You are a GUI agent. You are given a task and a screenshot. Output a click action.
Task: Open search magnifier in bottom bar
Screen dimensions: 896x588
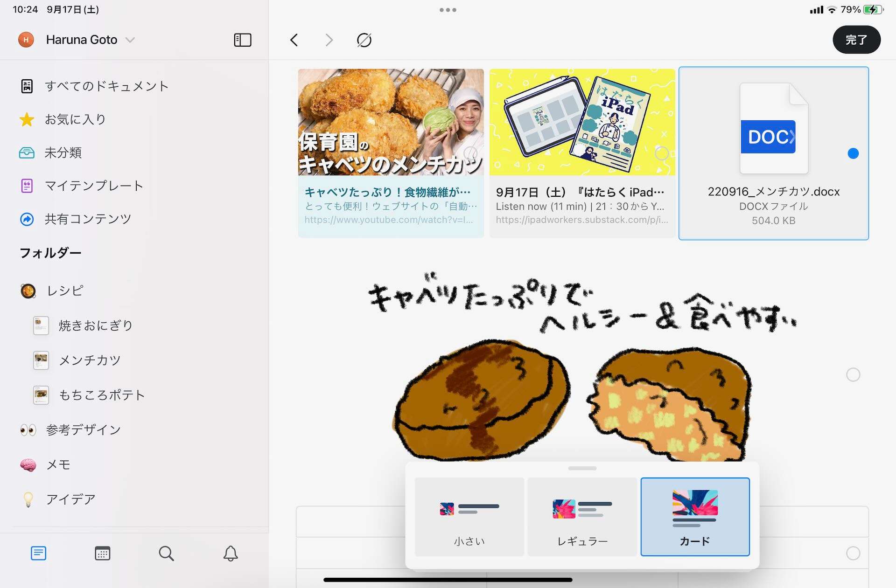(166, 553)
